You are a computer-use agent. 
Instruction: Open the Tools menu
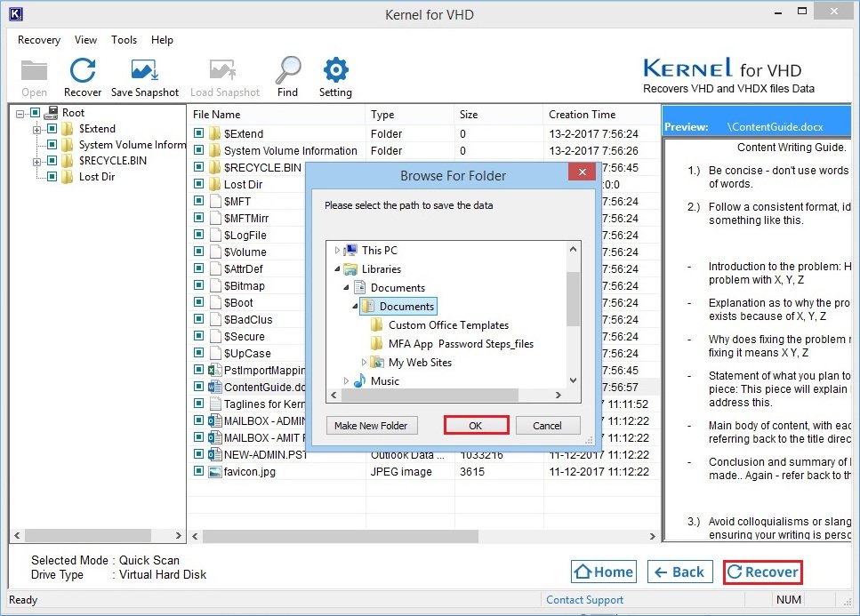point(124,40)
